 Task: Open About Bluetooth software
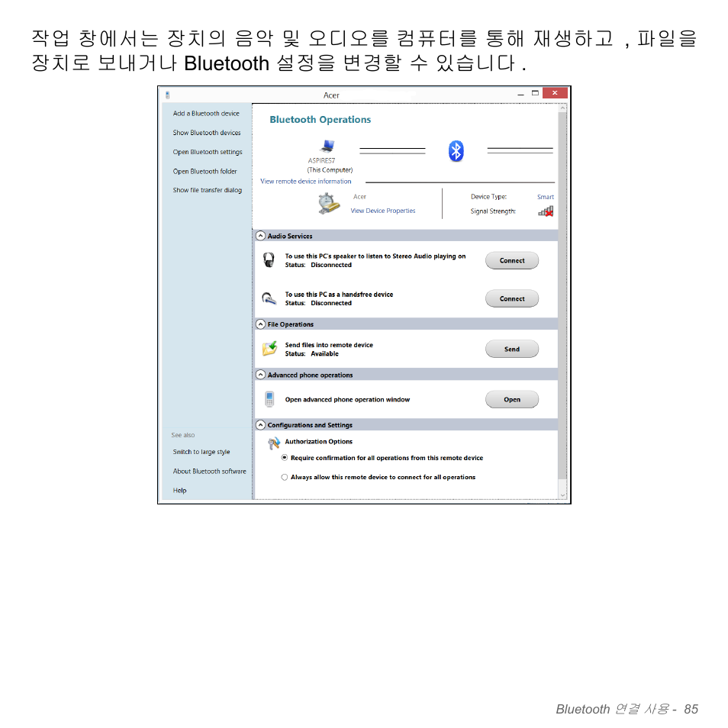click(x=209, y=472)
